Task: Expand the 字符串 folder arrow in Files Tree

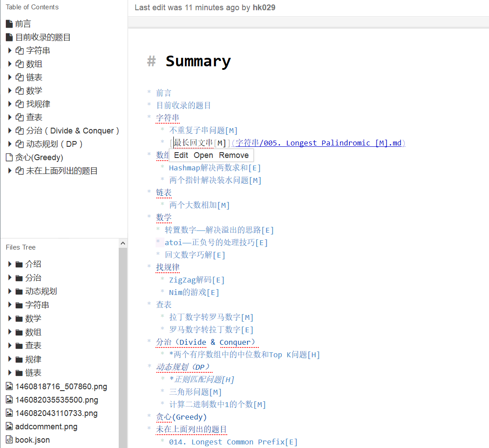Action: (x=10, y=305)
